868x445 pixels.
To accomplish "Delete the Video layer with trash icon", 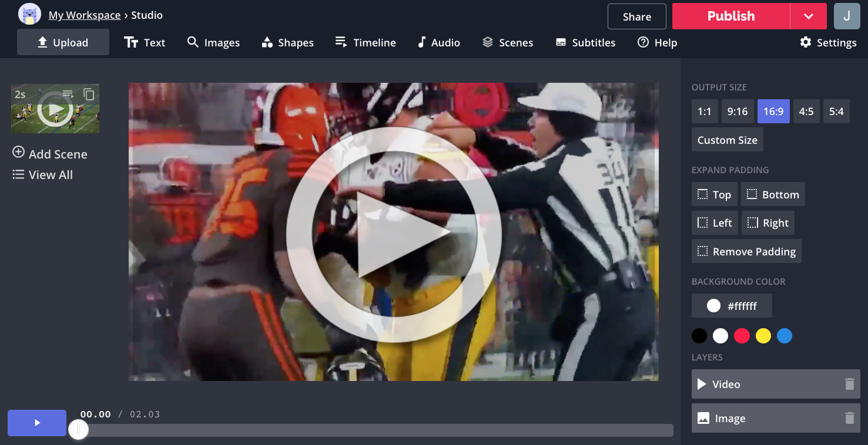I will (x=849, y=385).
